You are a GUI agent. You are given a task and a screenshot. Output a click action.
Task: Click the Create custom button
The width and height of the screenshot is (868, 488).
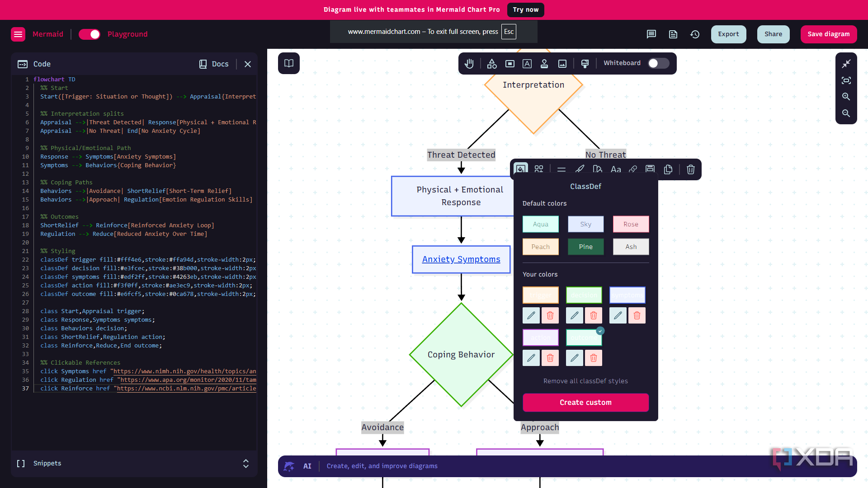586,403
